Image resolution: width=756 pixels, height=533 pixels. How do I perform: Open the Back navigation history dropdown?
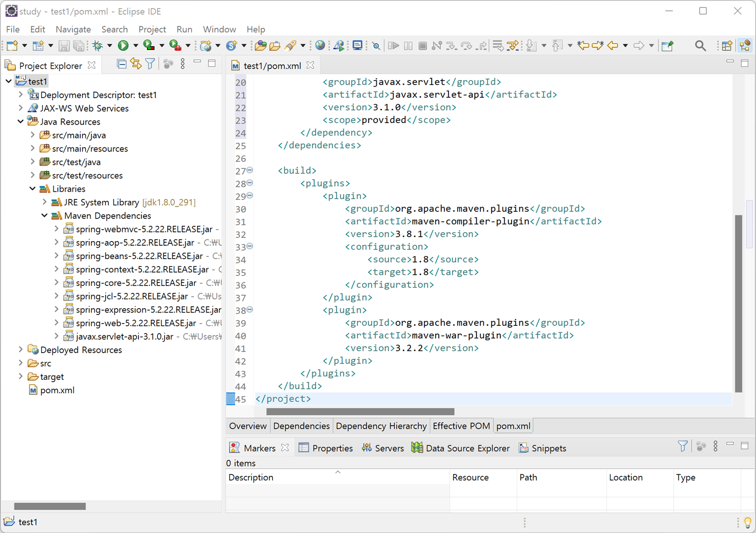[625, 46]
